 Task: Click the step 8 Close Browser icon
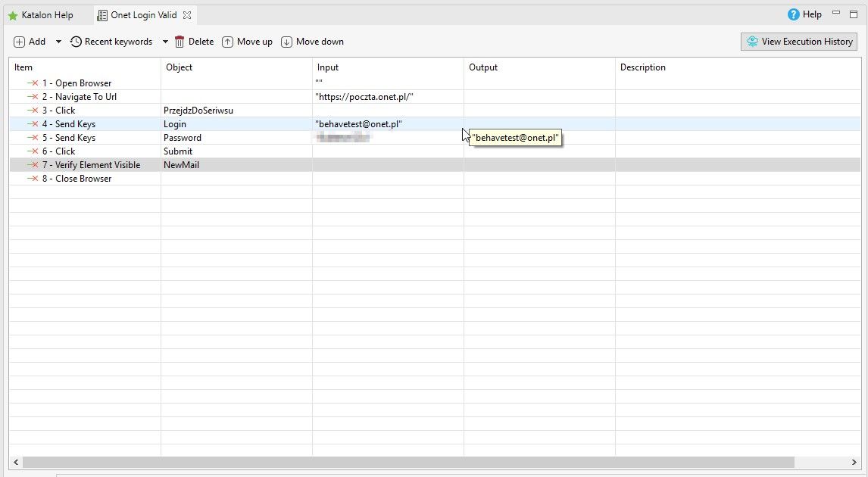click(x=33, y=179)
